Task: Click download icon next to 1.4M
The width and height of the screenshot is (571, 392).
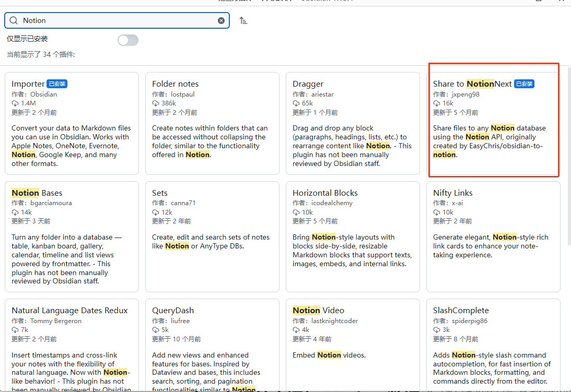Action: coord(15,103)
